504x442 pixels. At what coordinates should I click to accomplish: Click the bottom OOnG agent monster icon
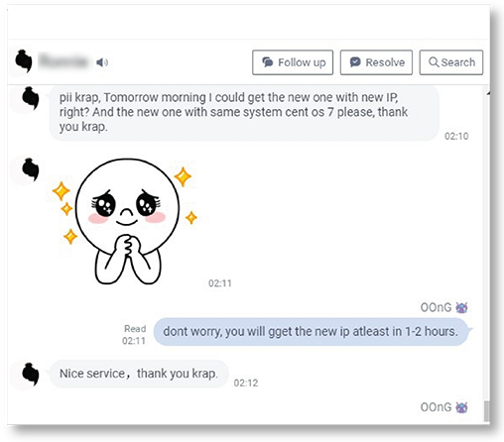click(x=461, y=407)
